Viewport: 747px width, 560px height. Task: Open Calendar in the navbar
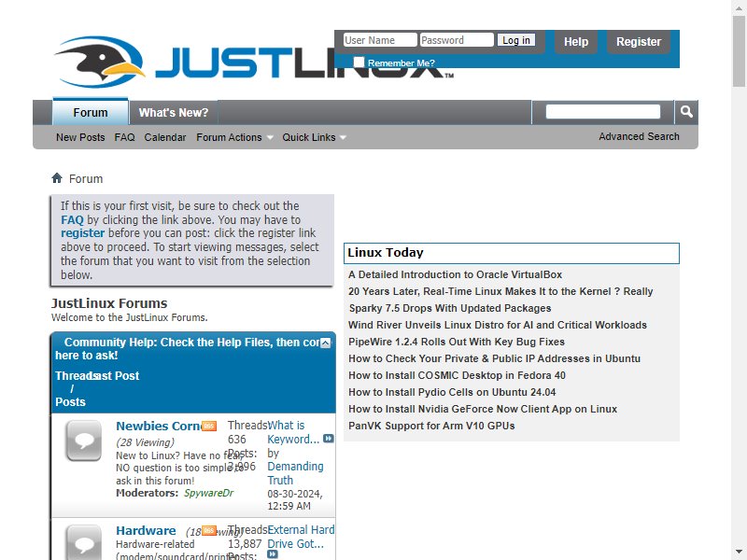165,137
